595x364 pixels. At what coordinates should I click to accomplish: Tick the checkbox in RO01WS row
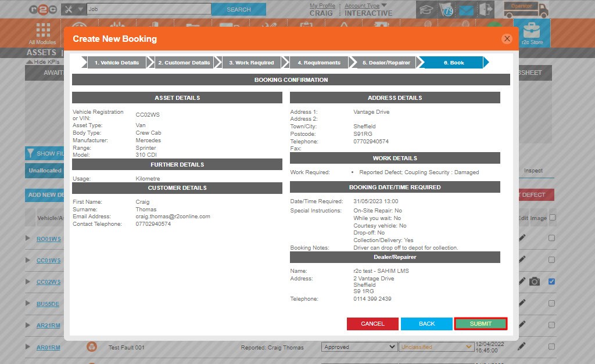tap(551, 238)
